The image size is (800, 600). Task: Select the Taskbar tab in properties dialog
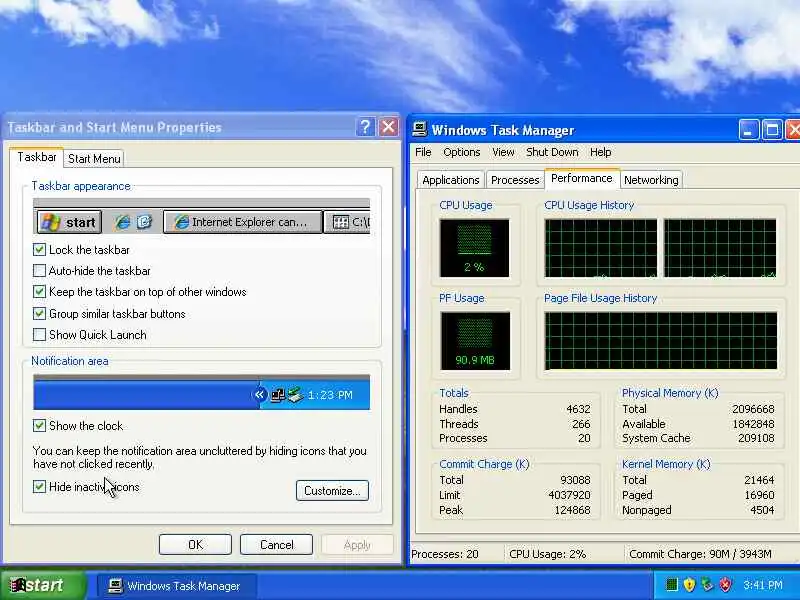tap(37, 157)
